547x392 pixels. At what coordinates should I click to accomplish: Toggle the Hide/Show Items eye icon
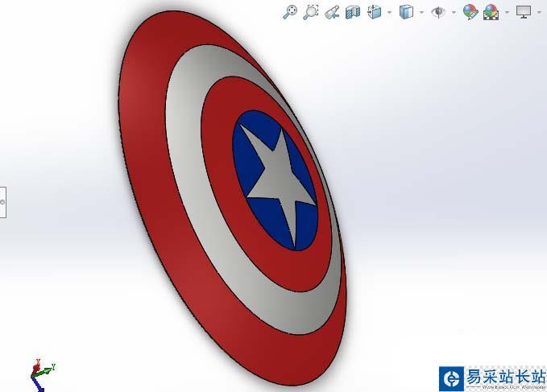[x=438, y=12]
